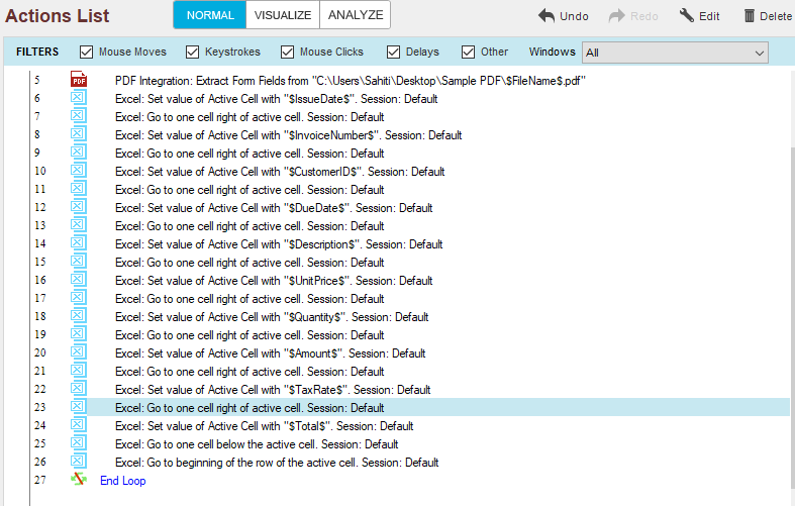Uncheck the Keystrokes filter
Viewport: 795px width, 506px height.
pyautogui.click(x=193, y=52)
